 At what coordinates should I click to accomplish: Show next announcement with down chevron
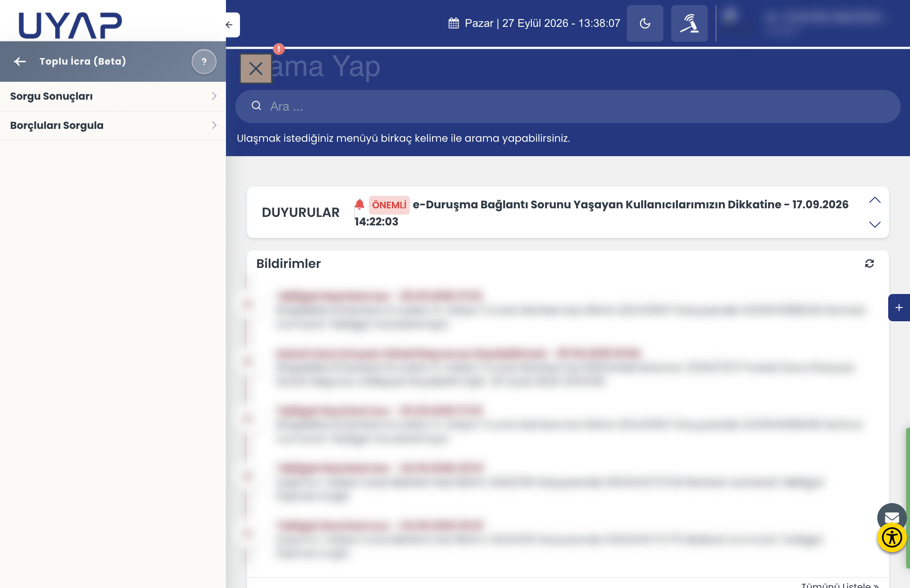875,225
